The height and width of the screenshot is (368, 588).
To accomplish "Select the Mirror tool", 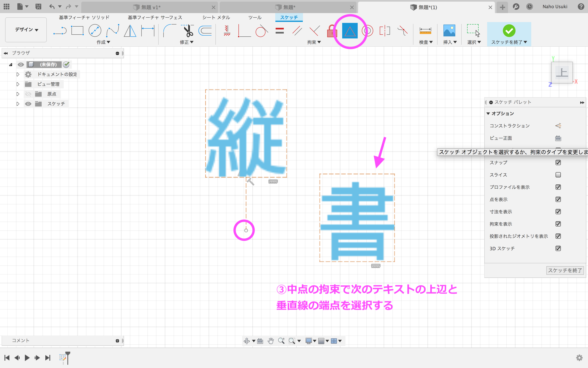I will tap(130, 31).
